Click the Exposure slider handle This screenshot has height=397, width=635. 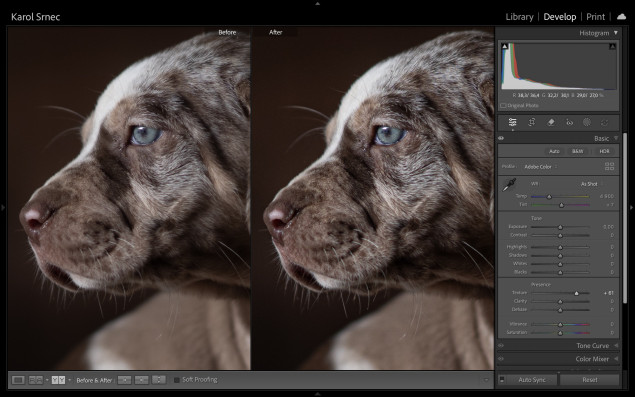tap(560, 227)
